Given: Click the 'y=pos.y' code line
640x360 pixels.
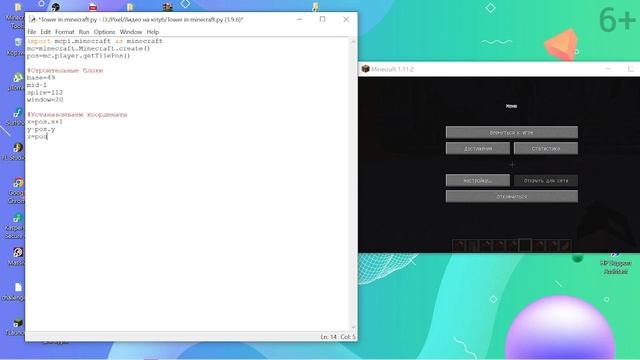Looking at the screenshot, I should point(41,129).
